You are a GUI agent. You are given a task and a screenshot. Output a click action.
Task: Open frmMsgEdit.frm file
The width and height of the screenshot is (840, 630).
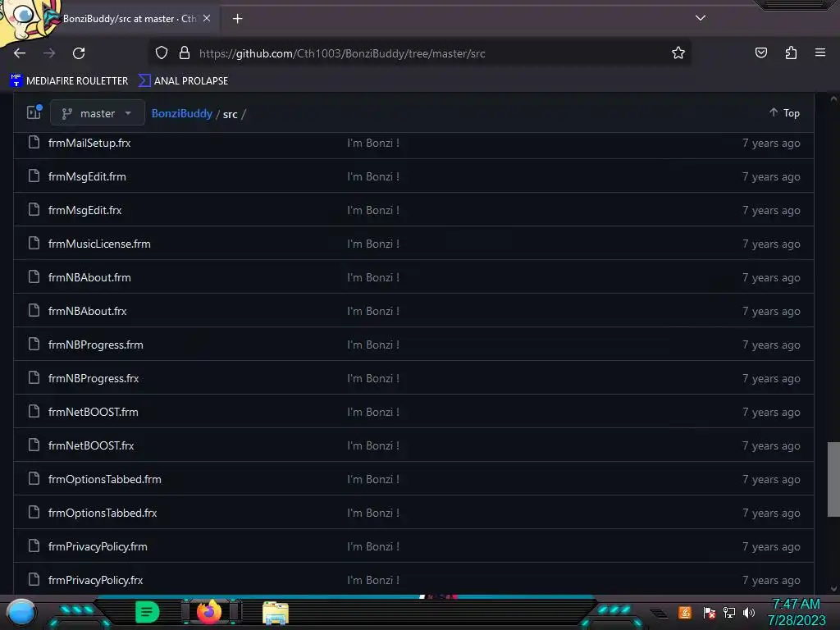(87, 177)
